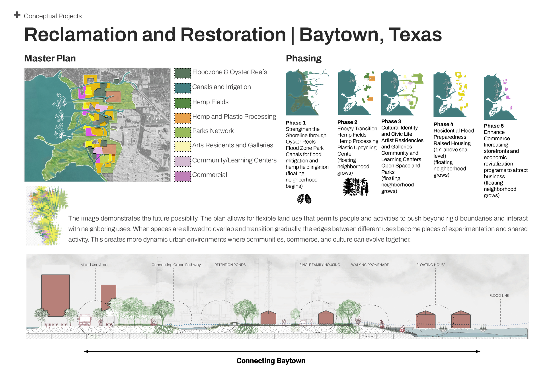Click the Canals and Irrigation teal swatch
This screenshot has width=554, height=392.
coord(183,88)
